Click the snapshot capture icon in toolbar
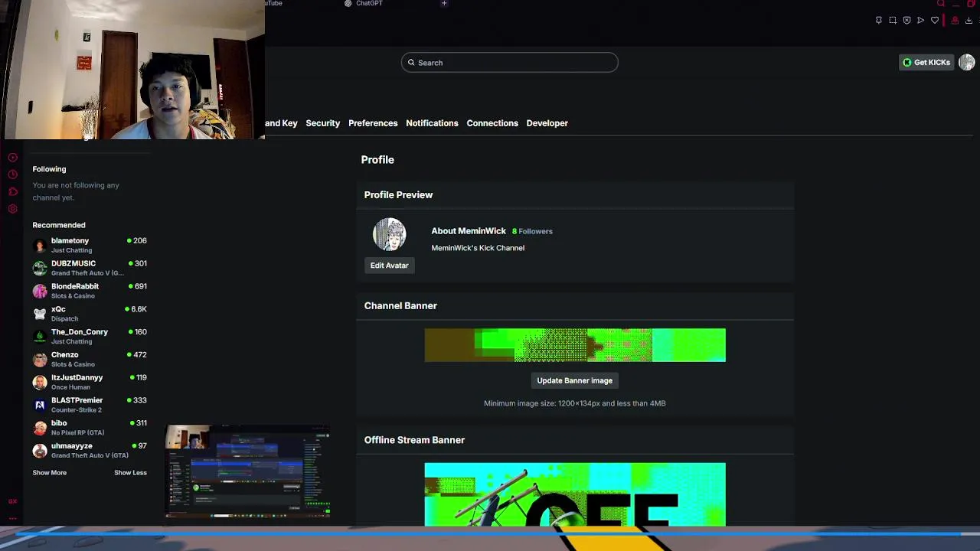Screen dimensions: 980x551 pos(893,21)
